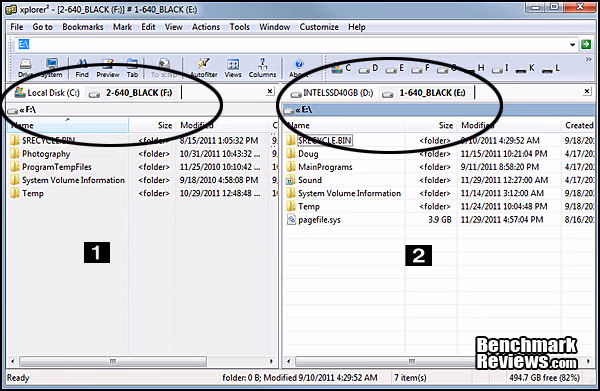
Task: Jump to drive D in drive bar
Action: [368, 68]
